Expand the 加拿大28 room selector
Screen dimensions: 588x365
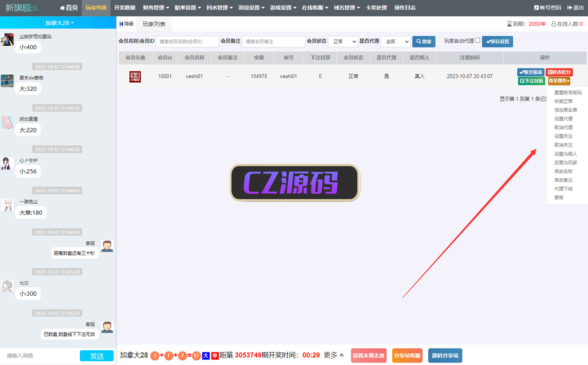[x=59, y=23]
